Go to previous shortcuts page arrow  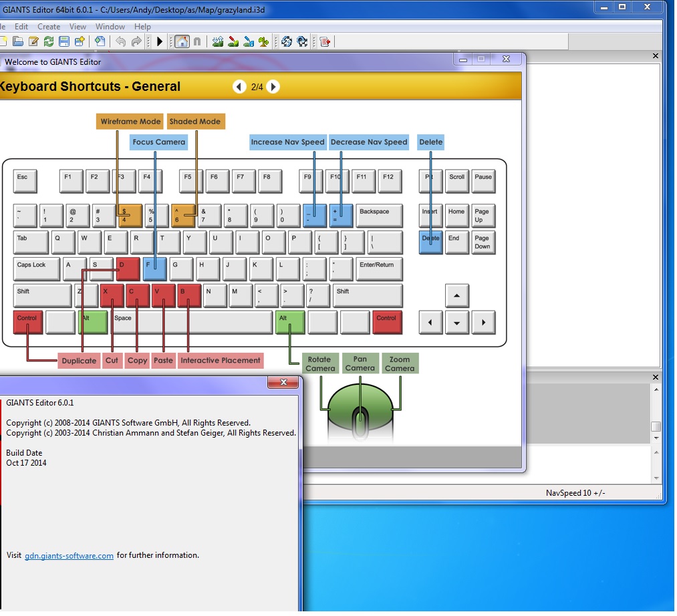pos(239,87)
